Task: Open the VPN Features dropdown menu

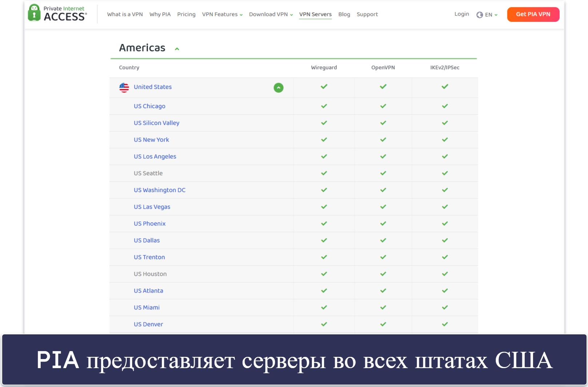Action: point(222,14)
